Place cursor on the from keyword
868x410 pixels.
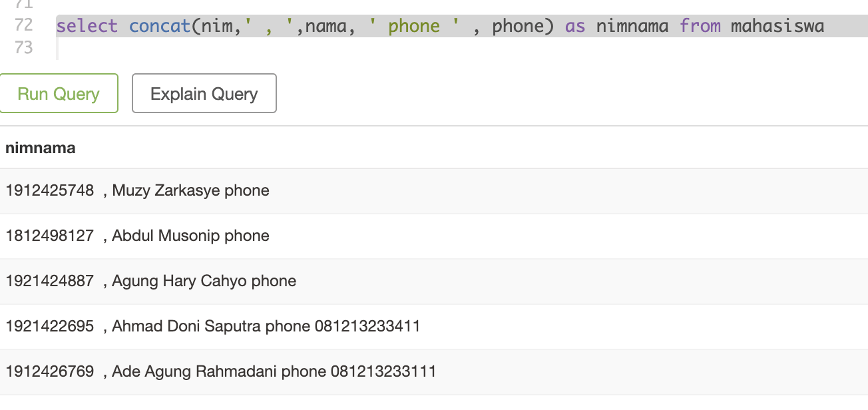tap(699, 27)
